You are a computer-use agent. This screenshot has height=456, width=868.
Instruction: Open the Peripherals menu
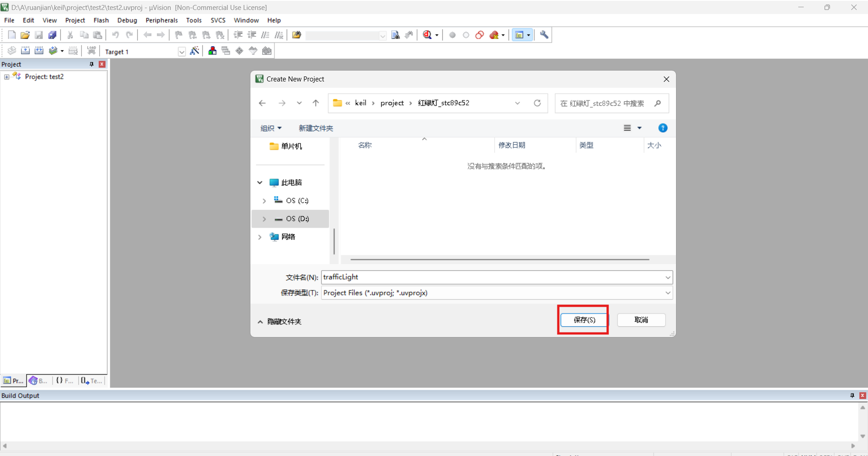coord(162,20)
